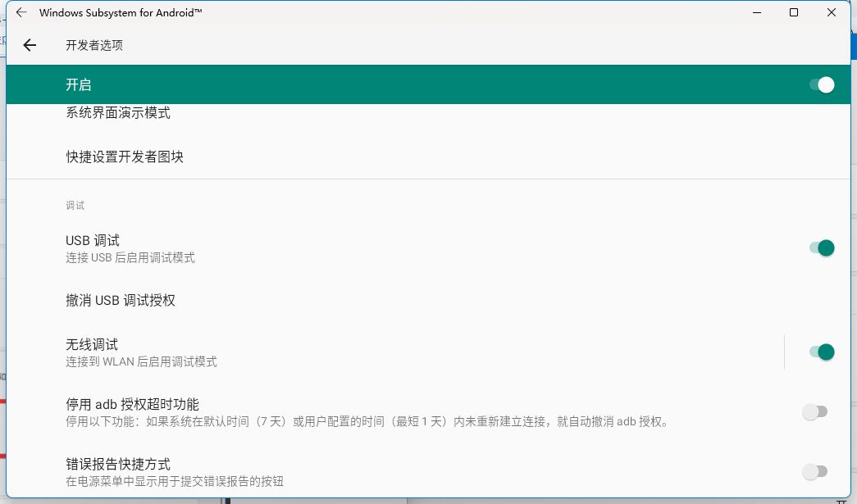
Task: Click 在电源菜单中显示用于提交错误报告的按钮 description
Action: coord(175,482)
